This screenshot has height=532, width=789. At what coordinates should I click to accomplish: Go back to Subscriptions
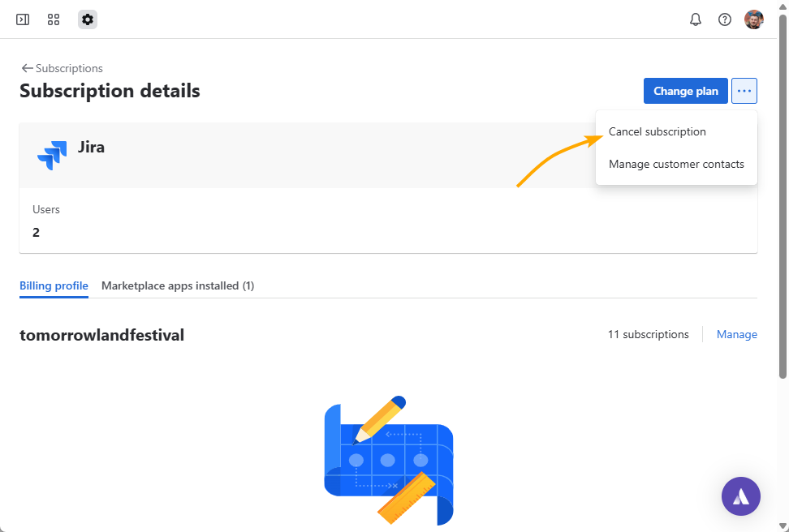(x=62, y=68)
